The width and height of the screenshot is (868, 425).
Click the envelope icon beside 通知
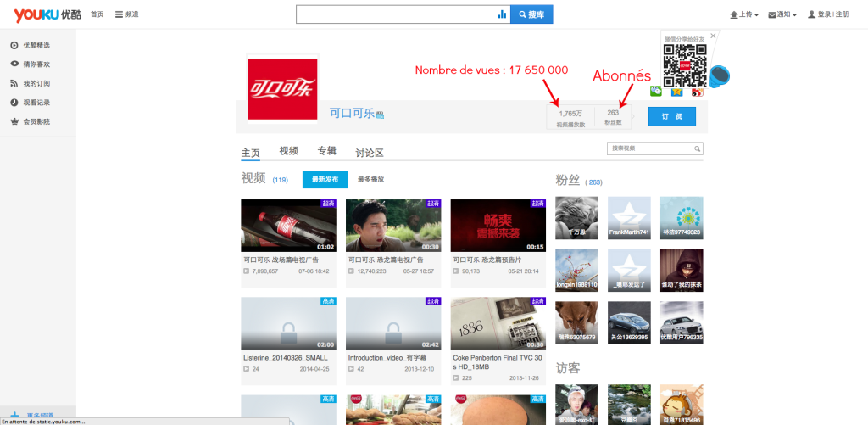pos(771,15)
